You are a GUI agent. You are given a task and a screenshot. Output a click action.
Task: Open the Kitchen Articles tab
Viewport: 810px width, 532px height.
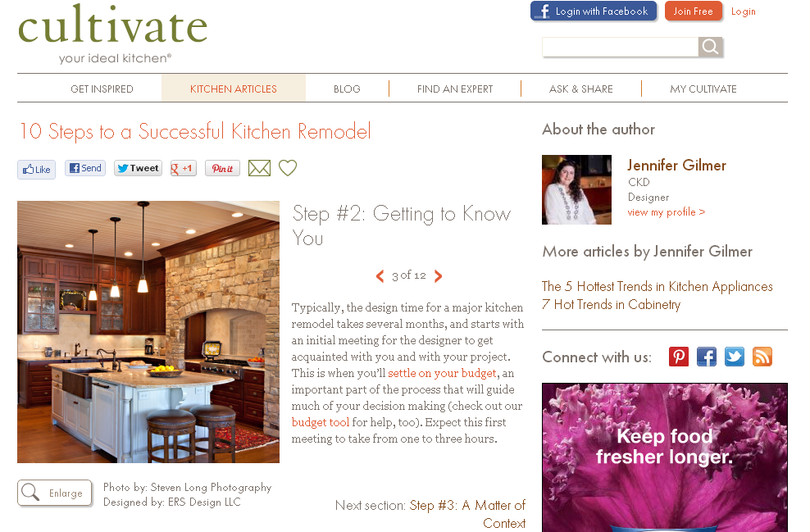[234, 89]
